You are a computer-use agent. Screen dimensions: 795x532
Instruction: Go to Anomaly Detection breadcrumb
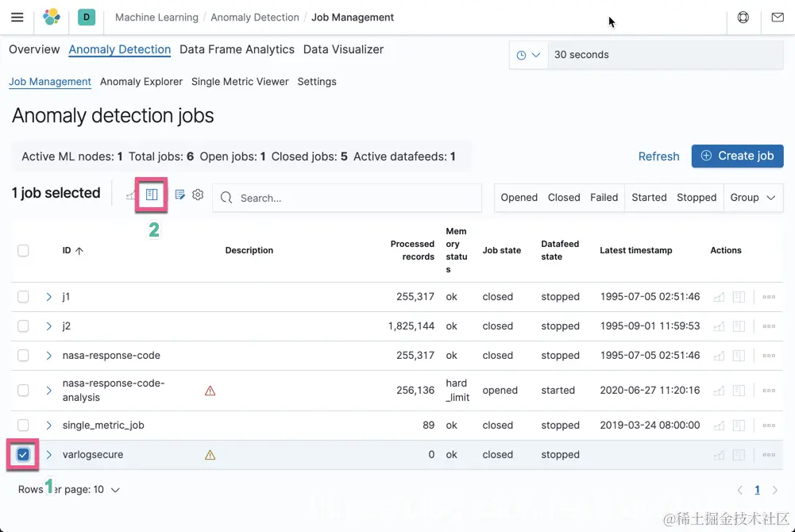coord(254,17)
